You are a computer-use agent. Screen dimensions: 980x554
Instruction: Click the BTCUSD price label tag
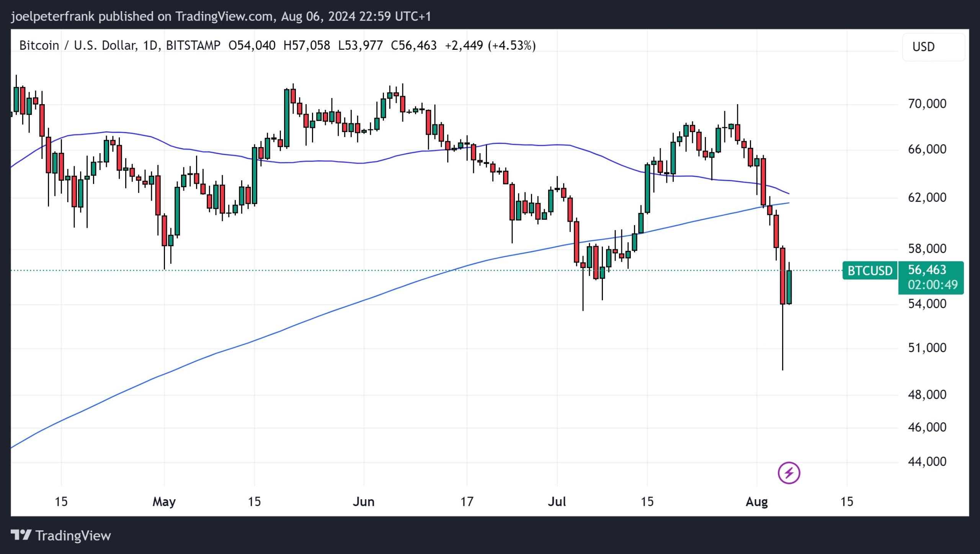click(870, 271)
